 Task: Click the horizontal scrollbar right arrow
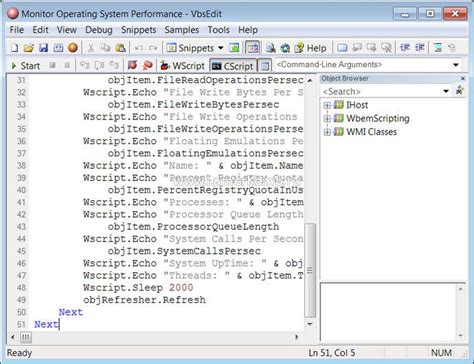pos(296,337)
